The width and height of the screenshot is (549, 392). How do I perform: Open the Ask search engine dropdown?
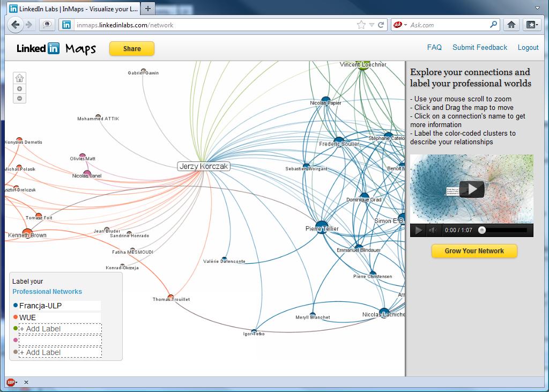point(405,25)
